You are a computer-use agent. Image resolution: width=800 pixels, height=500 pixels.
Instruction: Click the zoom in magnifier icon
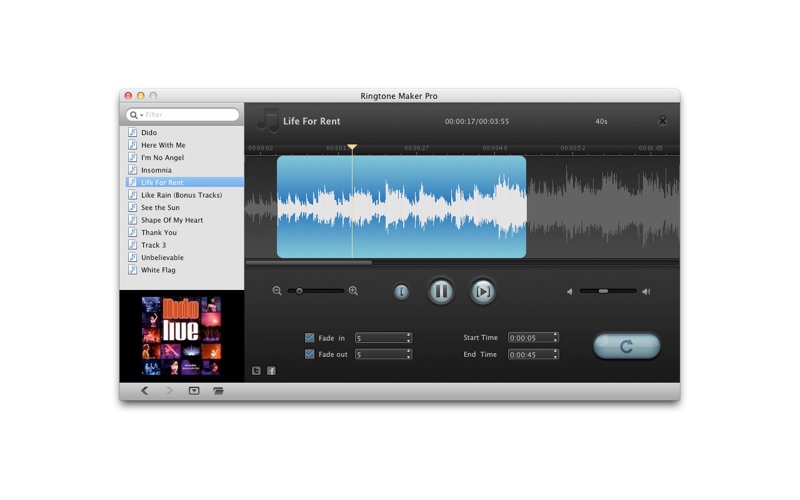pos(353,291)
